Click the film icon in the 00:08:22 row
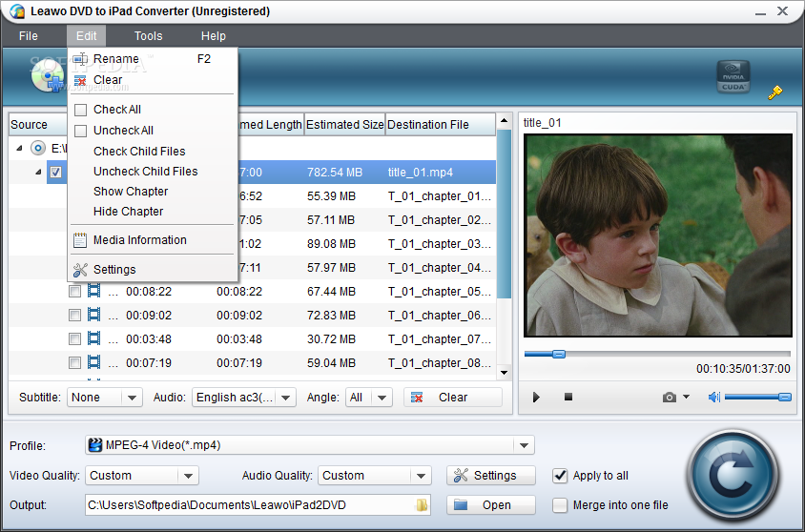Image resolution: width=805 pixels, height=532 pixels. click(x=94, y=291)
